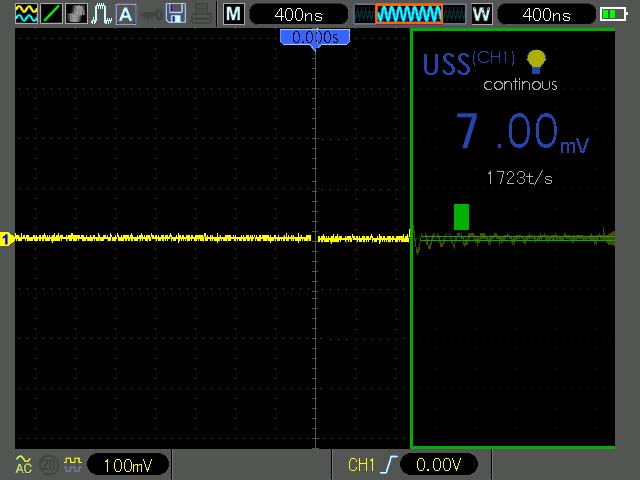Select the rising edge trigger slope icon
This screenshot has height=480, width=640.
[388, 465]
